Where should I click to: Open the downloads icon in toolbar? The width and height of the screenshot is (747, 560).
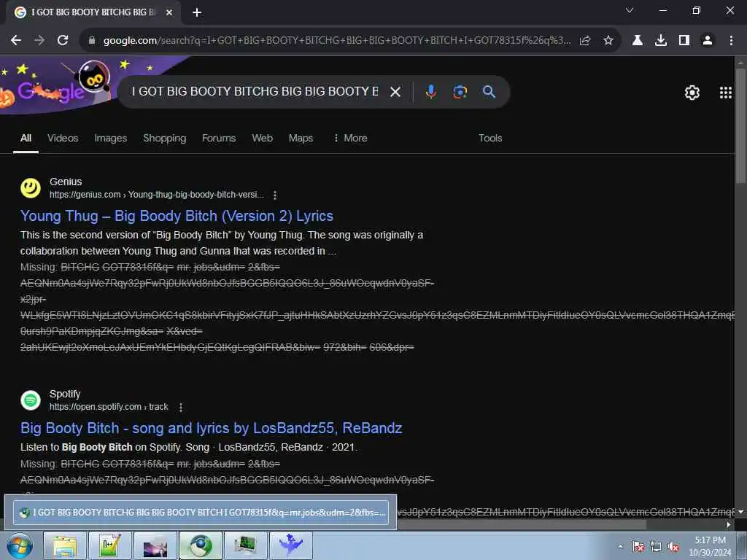pos(660,41)
